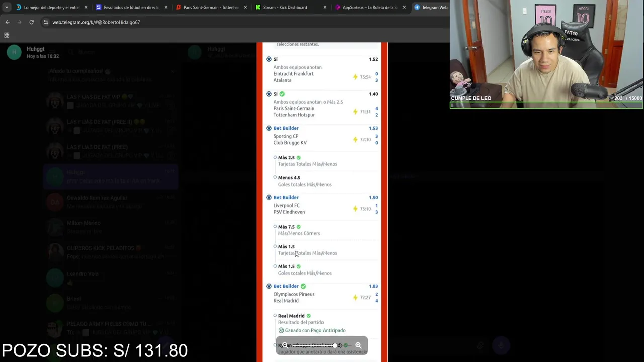Reload the Telegram Web page
644x362 pixels.
(x=31, y=22)
